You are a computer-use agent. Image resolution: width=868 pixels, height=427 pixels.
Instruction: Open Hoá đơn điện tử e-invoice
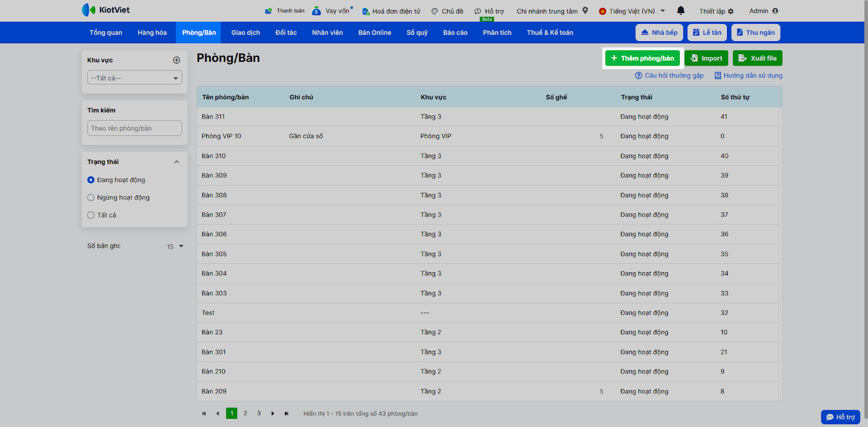click(x=391, y=11)
